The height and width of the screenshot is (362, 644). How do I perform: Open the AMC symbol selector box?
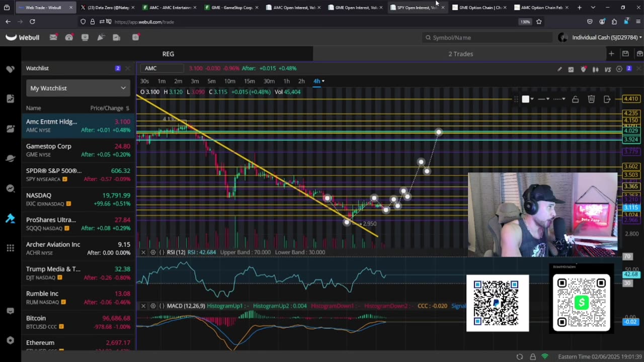tap(163, 68)
